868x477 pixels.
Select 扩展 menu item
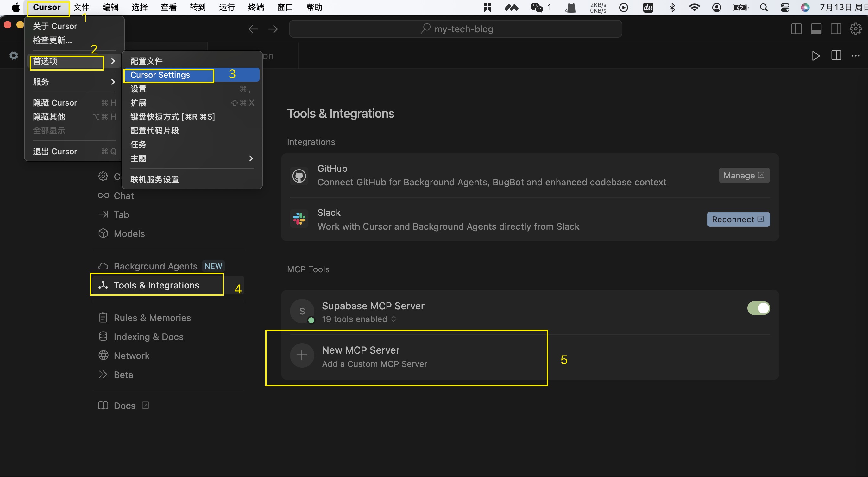point(192,103)
